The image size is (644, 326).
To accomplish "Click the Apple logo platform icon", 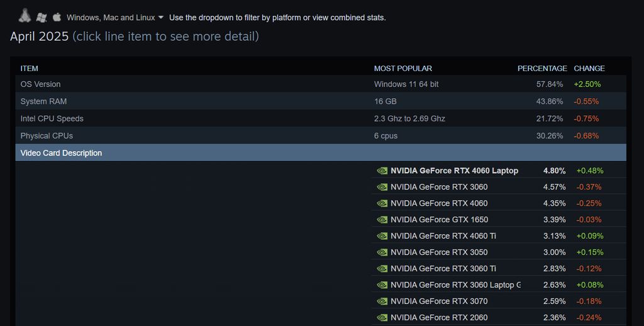I will [57, 17].
